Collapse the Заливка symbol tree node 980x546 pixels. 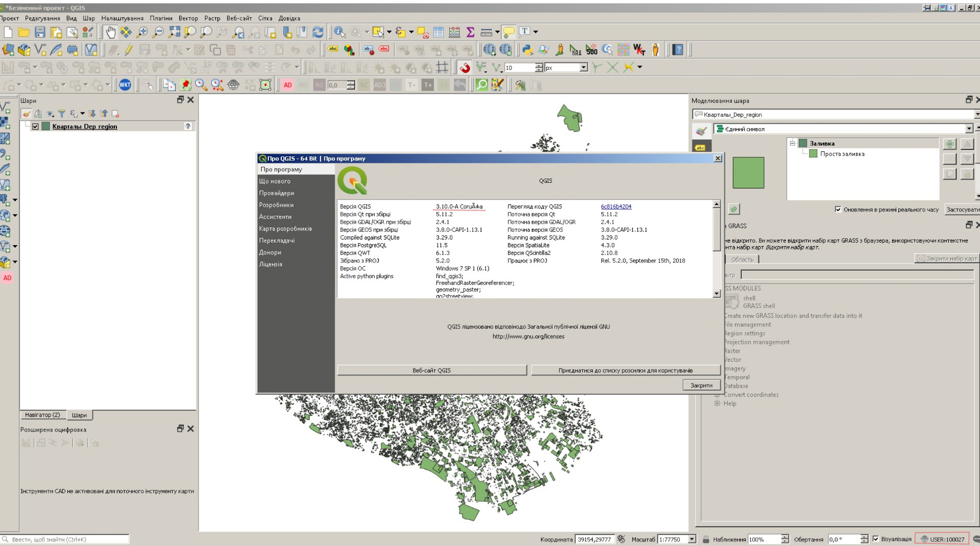pyautogui.click(x=792, y=143)
